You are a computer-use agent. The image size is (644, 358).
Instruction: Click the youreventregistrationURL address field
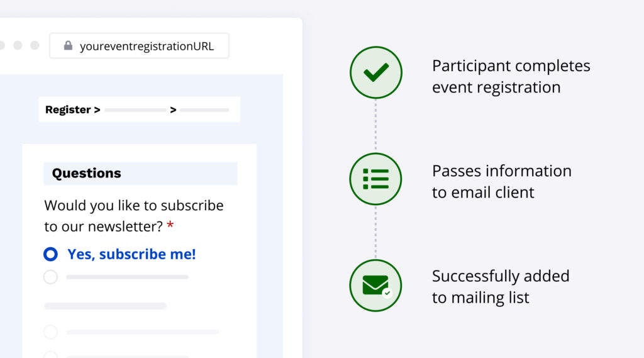point(146,46)
